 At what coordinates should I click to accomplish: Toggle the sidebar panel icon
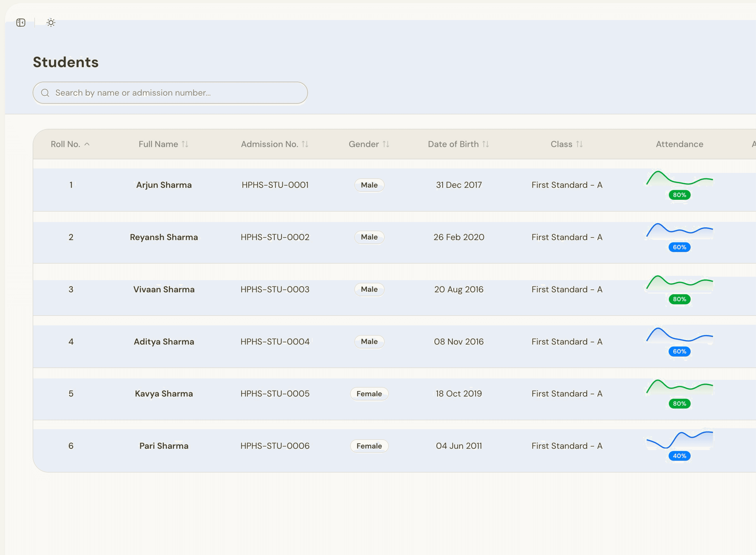coord(21,22)
